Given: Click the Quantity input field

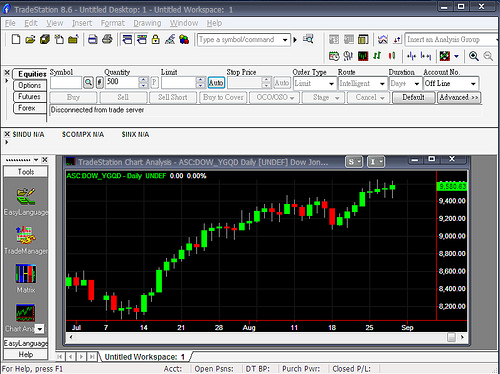Looking at the screenshot, I should coord(122,82).
